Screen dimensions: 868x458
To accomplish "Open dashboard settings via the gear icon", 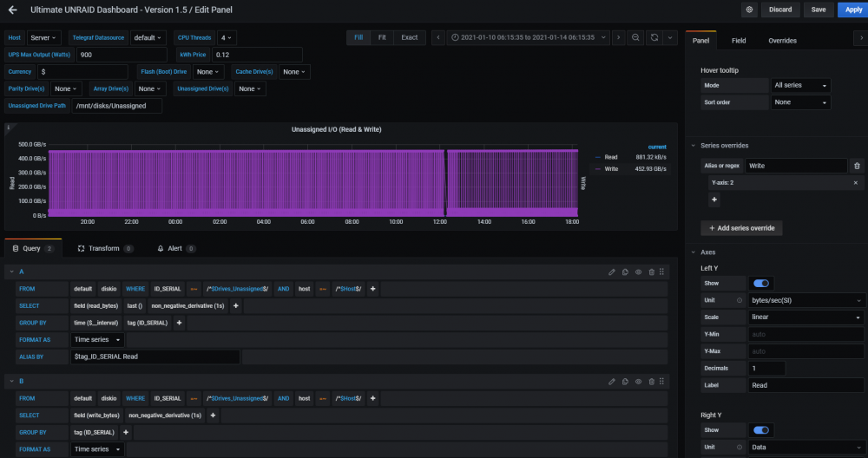I will click(750, 10).
